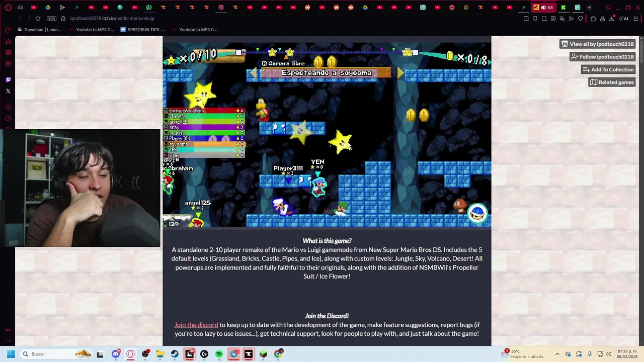The height and width of the screenshot is (362, 644).
Task: Switch spectated player with right arrow
Action: pos(400,73)
